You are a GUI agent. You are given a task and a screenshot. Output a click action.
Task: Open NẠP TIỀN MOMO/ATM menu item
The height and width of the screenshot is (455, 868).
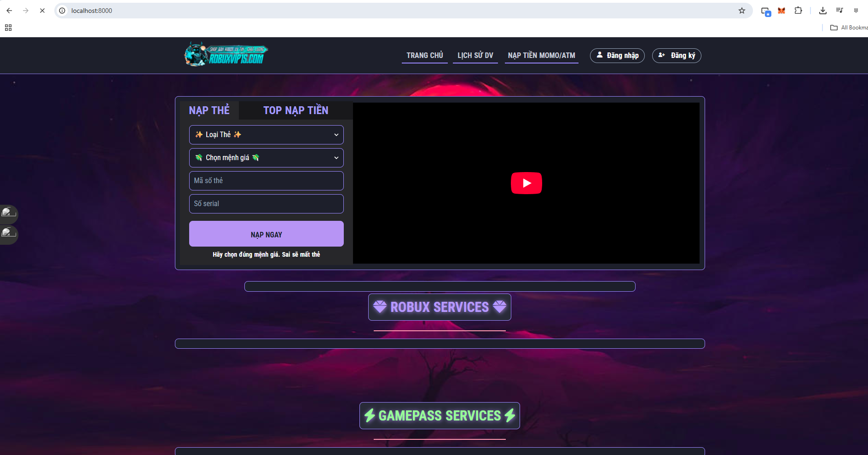click(541, 56)
